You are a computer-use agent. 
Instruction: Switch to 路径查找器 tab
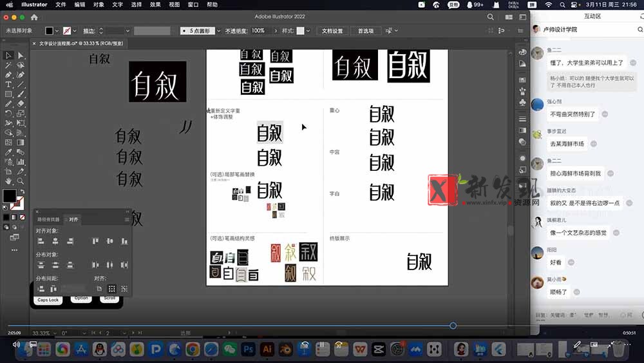(48, 219)
